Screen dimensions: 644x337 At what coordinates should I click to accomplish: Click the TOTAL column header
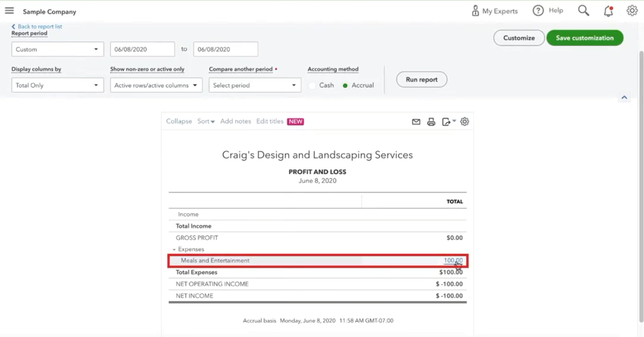[454, 201]
